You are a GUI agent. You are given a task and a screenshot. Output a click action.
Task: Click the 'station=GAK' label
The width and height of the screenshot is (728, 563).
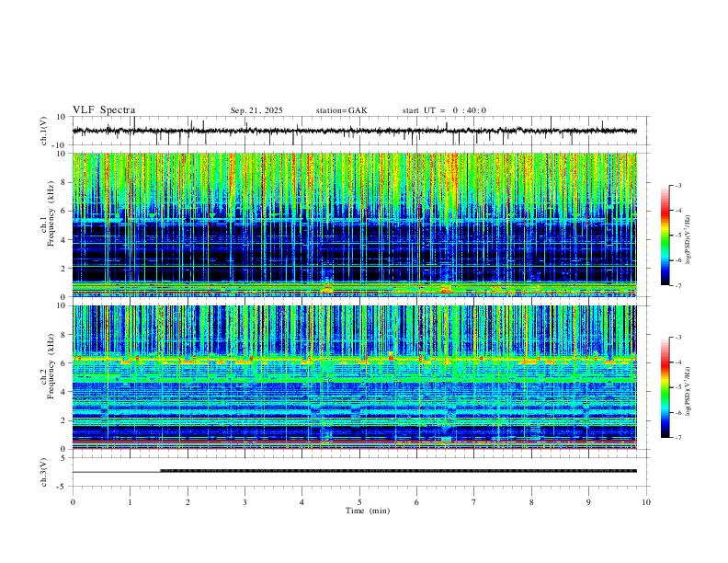[x=341, y=110]
